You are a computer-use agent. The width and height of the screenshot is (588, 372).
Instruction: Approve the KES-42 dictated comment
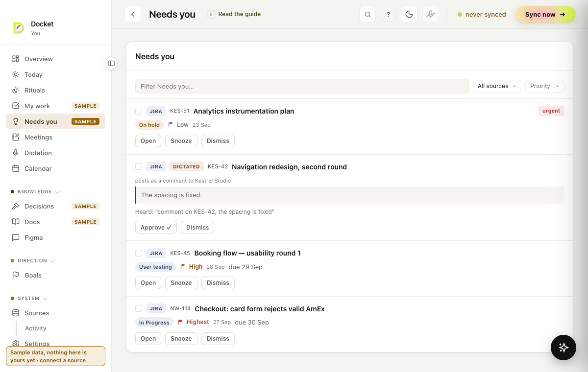tap(156, 227)
